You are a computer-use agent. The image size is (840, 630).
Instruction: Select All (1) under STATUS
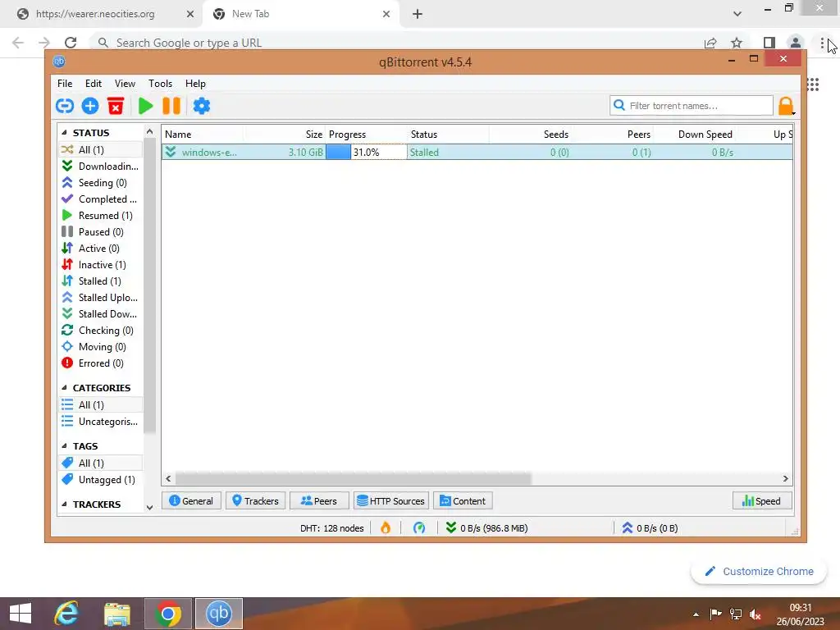[100, 149]
